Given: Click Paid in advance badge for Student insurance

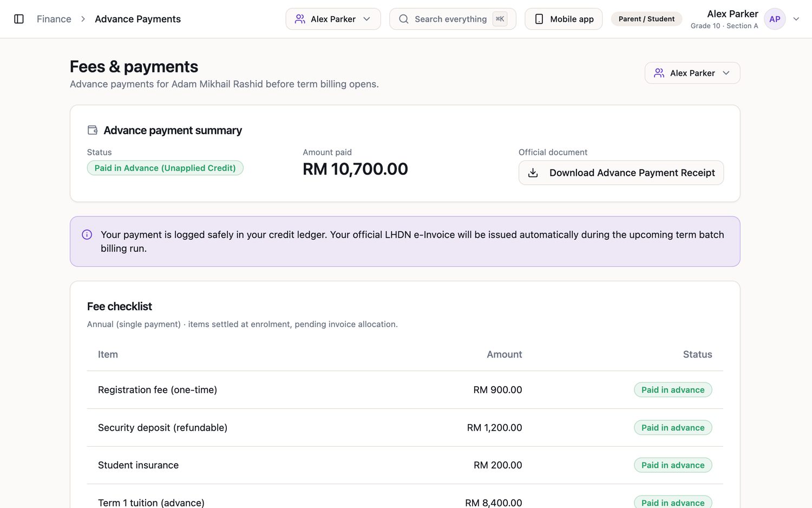Looking at the screenshot, I should coord(673,465).
